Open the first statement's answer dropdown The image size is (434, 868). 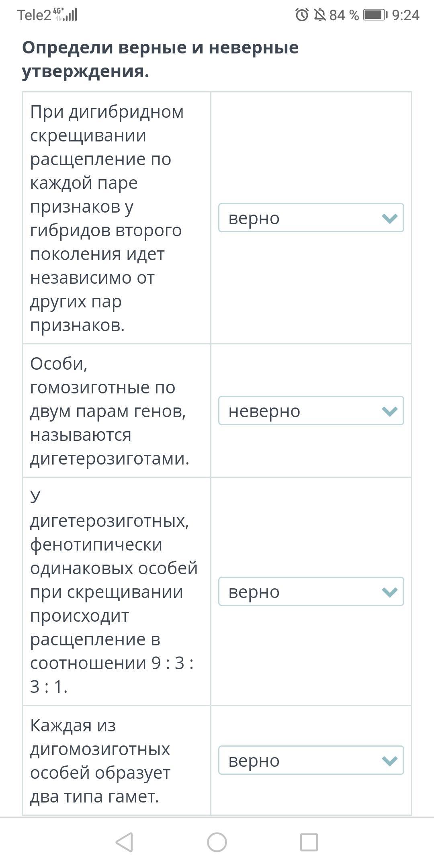311,218
